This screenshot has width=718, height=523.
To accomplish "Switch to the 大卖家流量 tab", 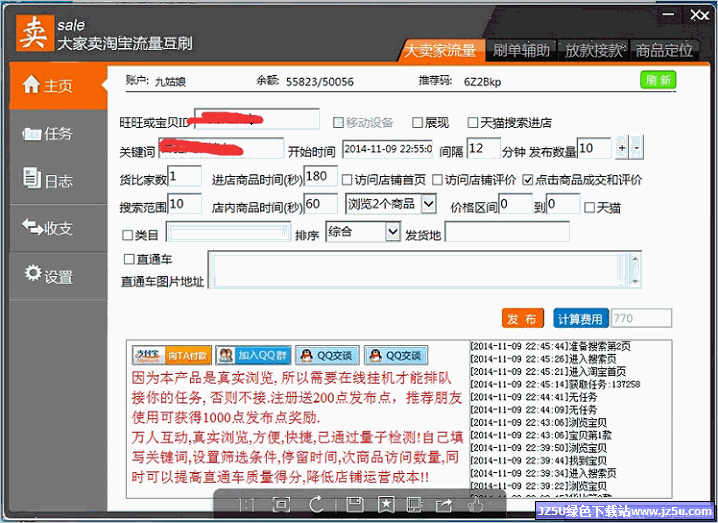I will point(441,50).
